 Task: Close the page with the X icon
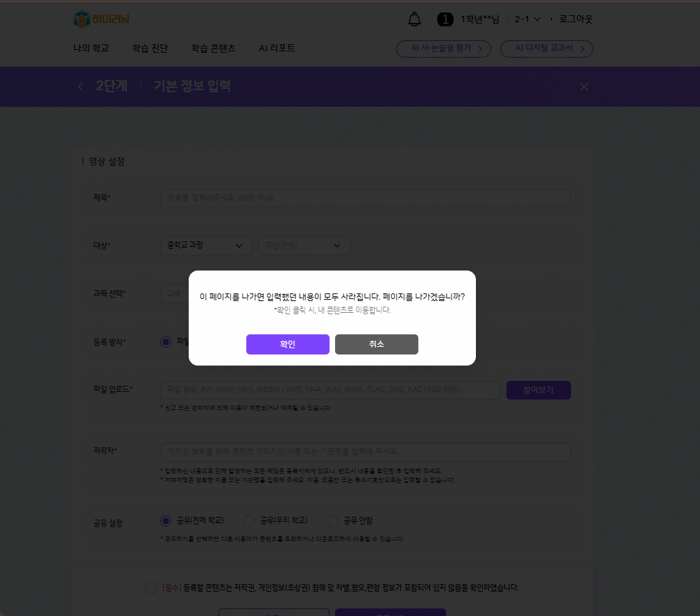pos(584,87)
